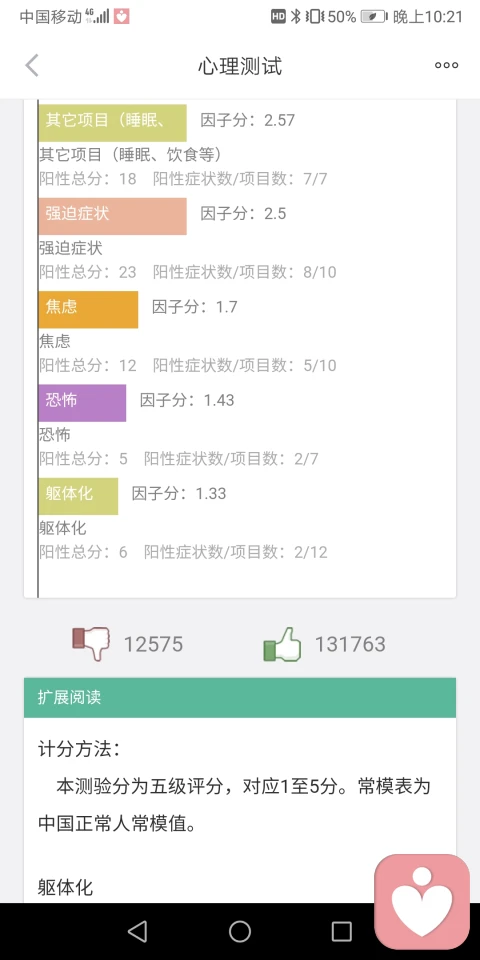
Task: Tap the 躯体化 heading in extended reading
Action: pos(66,887)
